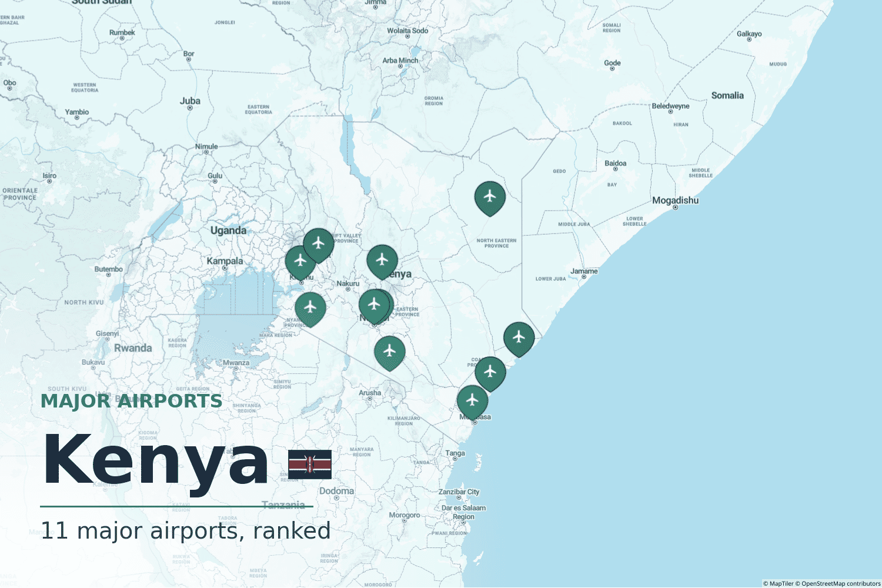Image resolution: width=882 pixels, height=588 pixels.
Task: Click the Zanzibar City label
Action: pos(459,492)
